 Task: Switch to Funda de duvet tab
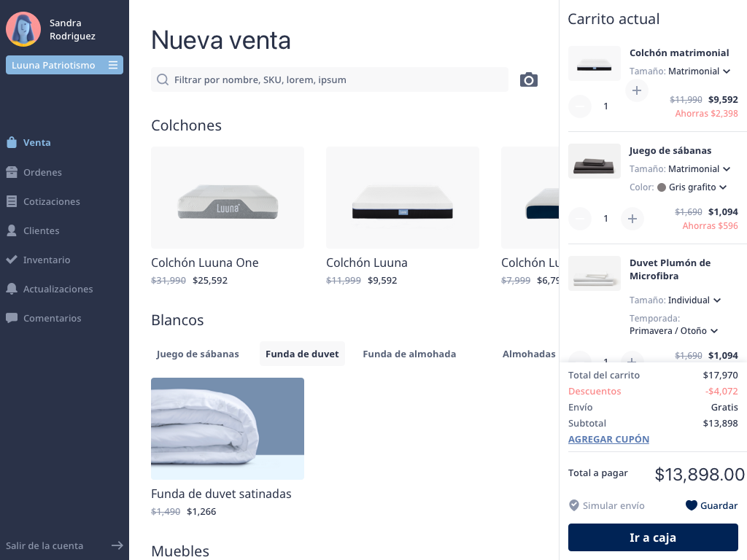point(302,354)
